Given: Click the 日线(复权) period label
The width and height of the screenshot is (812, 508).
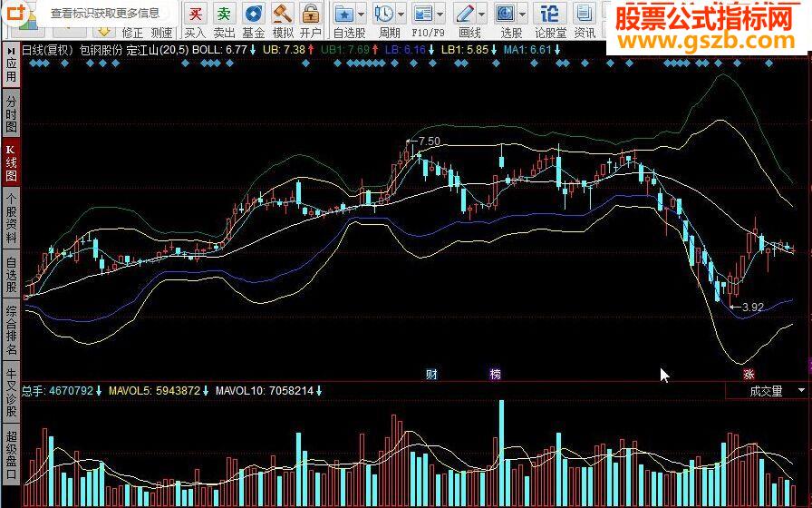Looking at the screenshot, I should coord(46,50).
